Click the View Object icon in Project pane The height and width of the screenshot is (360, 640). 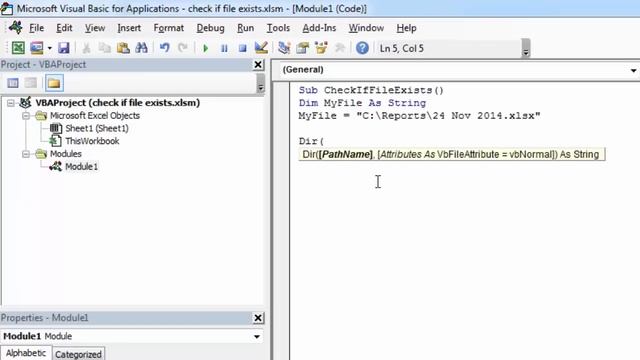pyautogui.click(x=31, y=83)
